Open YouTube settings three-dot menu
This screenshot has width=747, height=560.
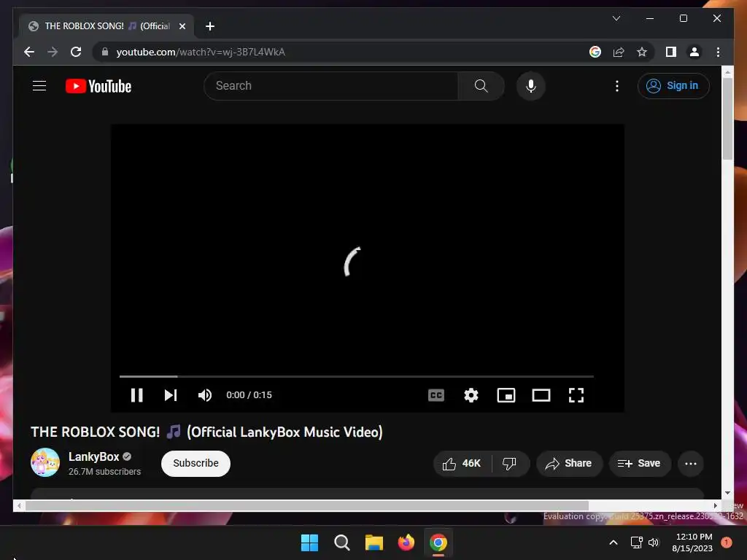click(617, 86)
